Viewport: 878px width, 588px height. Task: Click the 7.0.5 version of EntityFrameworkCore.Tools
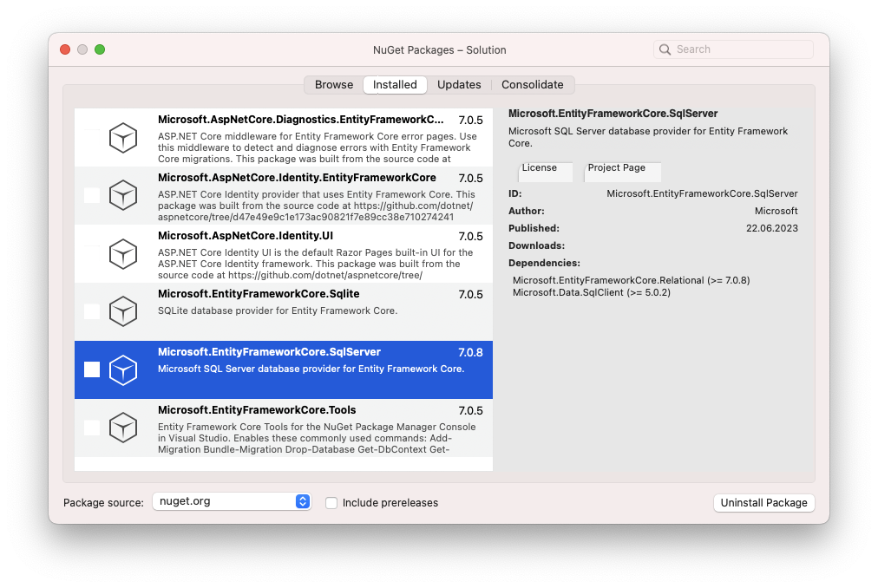[470, 410]
